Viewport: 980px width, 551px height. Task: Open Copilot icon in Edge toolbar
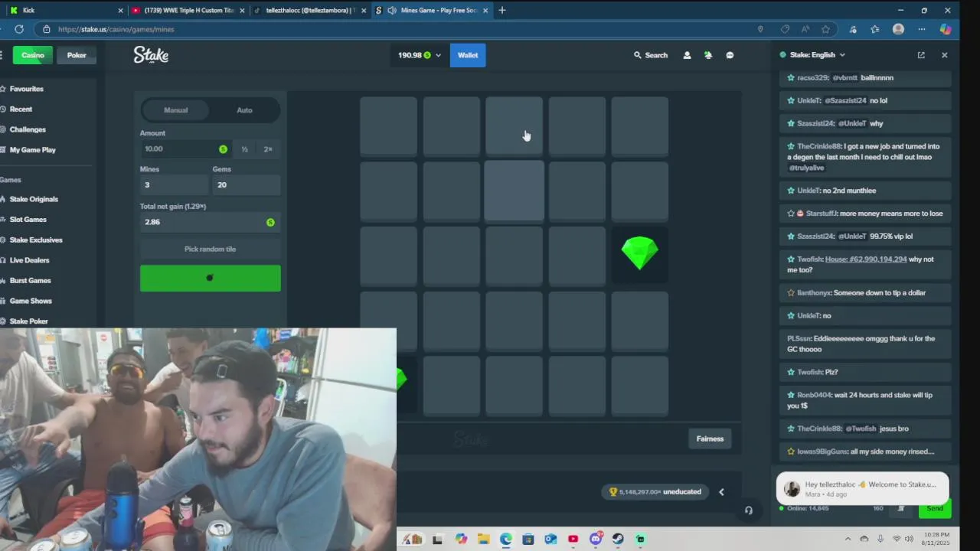pos(946,29)
